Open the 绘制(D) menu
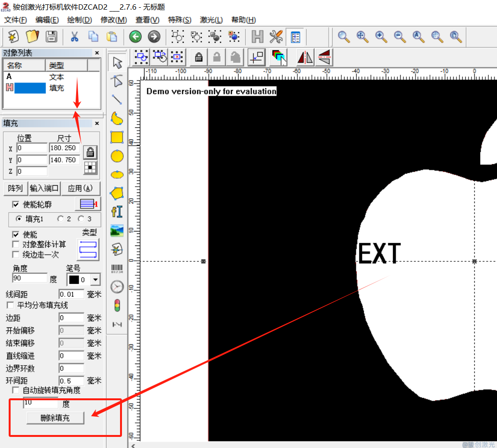This screenshot has height=448, width=497. (x=79, y=20)
